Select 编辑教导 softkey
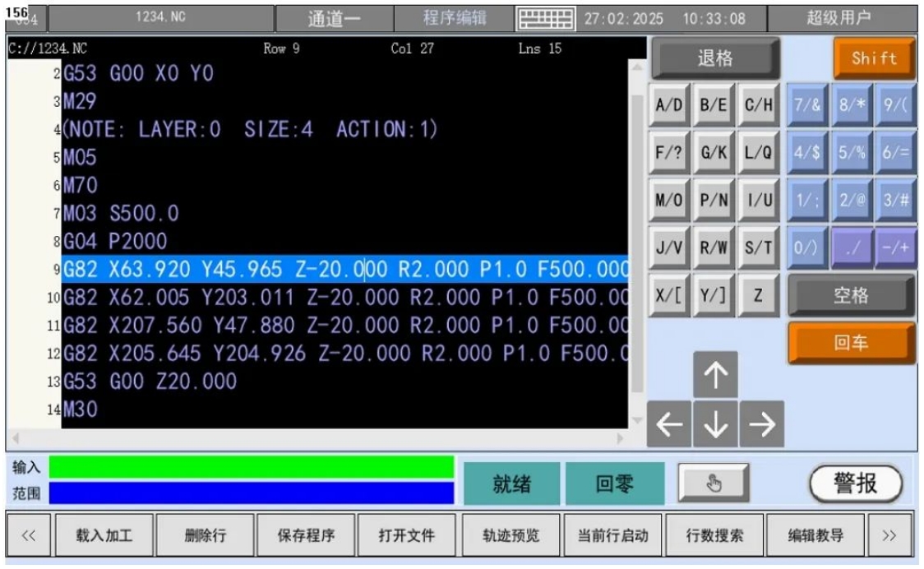 tap(815, 535)
